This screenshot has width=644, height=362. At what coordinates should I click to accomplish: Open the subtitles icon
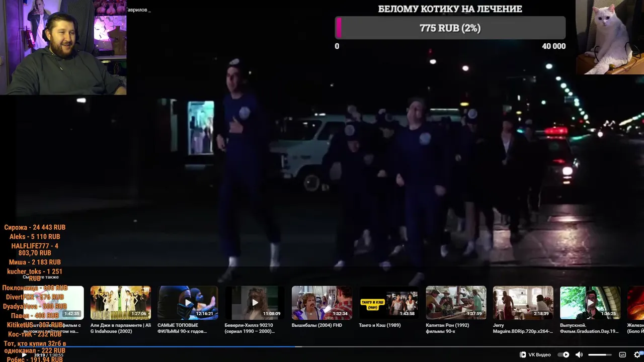pos(622,354)
